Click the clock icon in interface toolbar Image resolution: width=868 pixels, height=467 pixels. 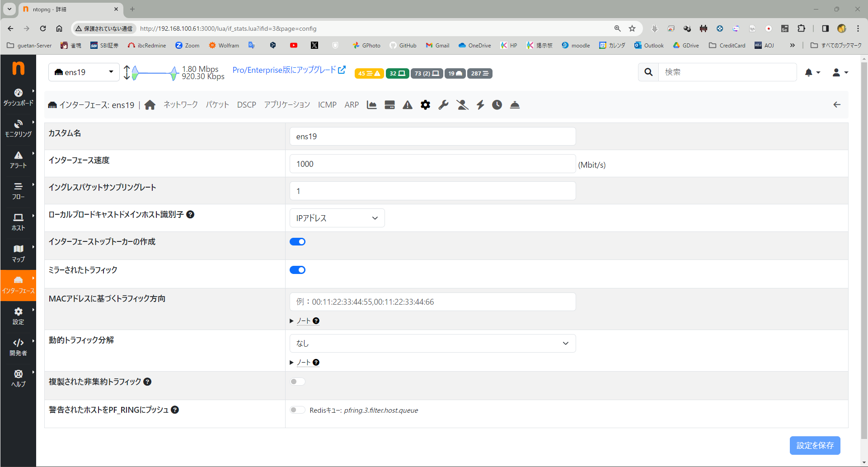tap(497, 105)
